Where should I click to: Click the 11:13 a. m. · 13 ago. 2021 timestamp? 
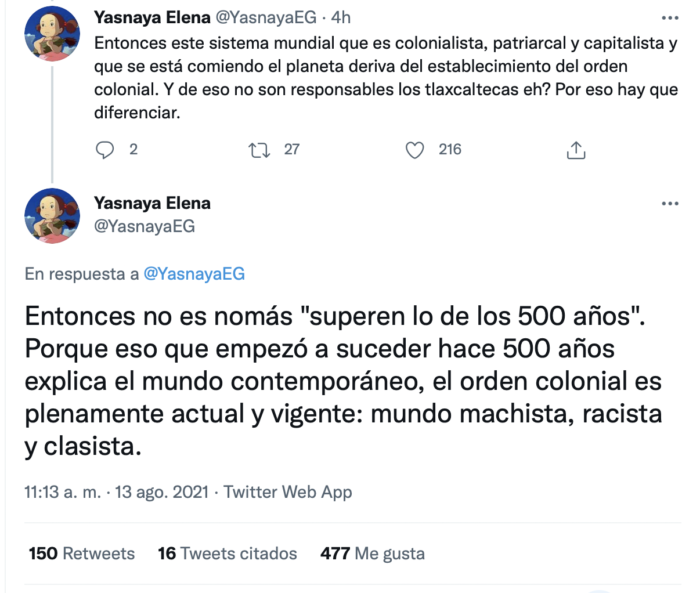click(118, 492)
